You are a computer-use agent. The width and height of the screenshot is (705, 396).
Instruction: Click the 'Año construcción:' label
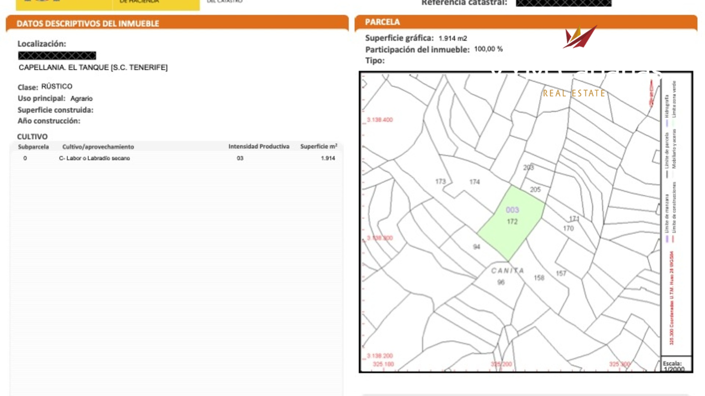tap(49, 120)
